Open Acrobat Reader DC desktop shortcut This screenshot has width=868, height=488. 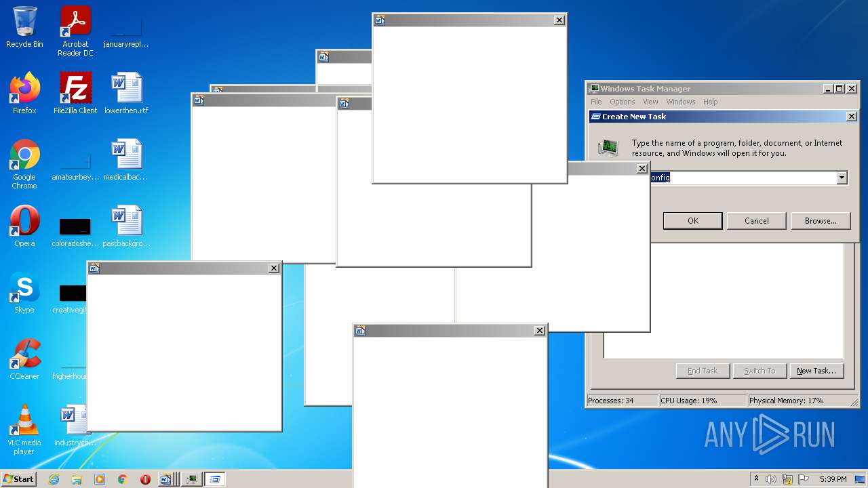(x=75, y=31)
